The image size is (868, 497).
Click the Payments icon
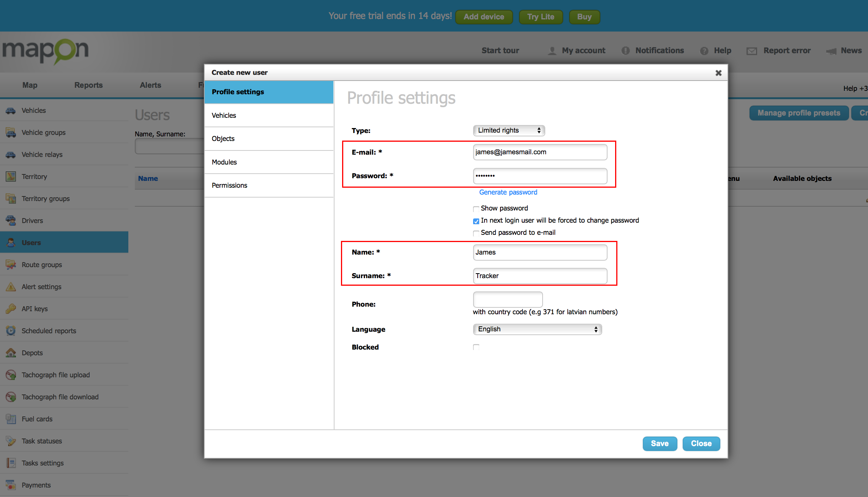tap(11, 485)
